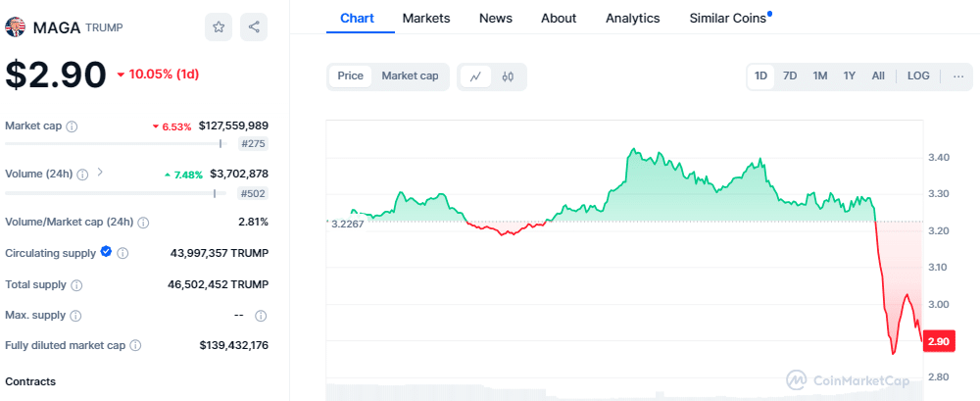The width and height of the screenshot is (980, 401).
Task: Expand Volume (24h) chevron arrow
Action: pyautogui.click(x=99, y=172)
